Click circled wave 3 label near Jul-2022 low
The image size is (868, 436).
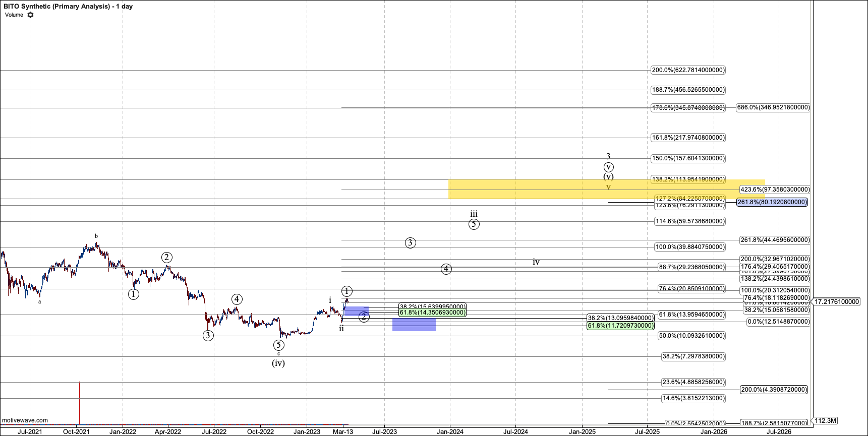[x=208, y=335]
